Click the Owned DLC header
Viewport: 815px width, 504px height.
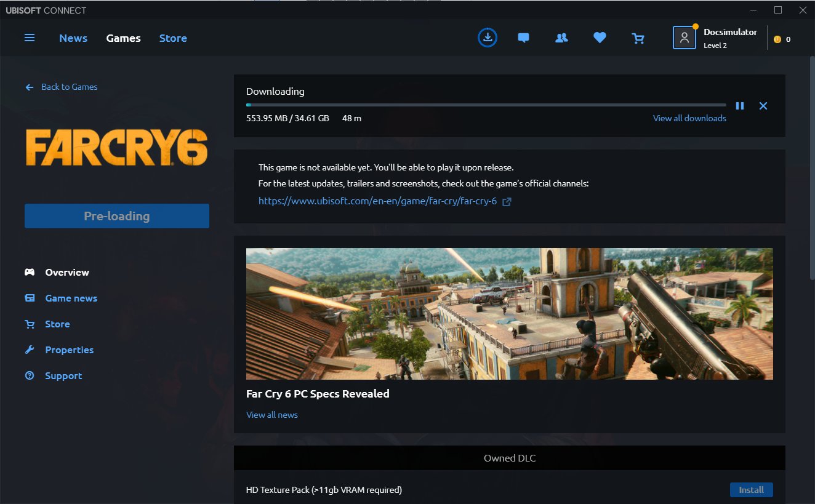pyautogui.click(x=510, y=458)
